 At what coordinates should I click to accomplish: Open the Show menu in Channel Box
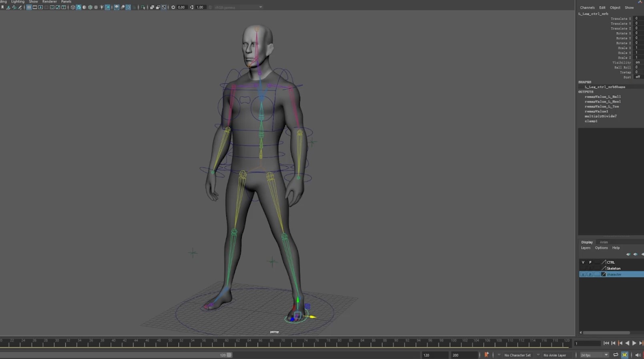(x=629, y=8)
